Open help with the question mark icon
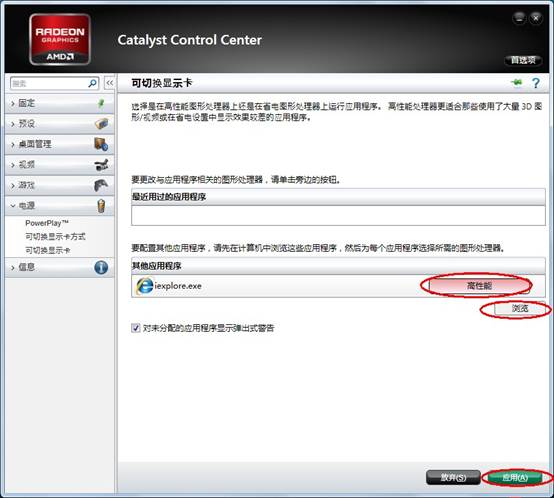This screenshot has height=498, width=554. [536, 83]
